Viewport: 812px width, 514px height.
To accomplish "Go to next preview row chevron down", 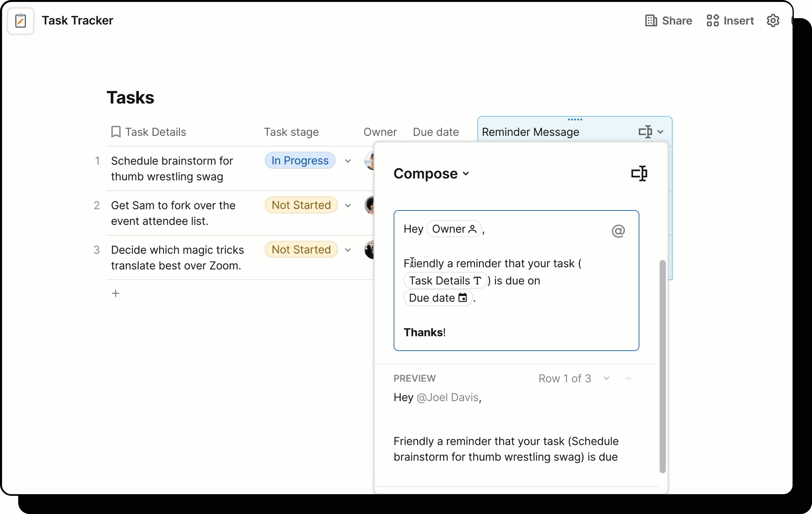I will [x=606, y=378].
